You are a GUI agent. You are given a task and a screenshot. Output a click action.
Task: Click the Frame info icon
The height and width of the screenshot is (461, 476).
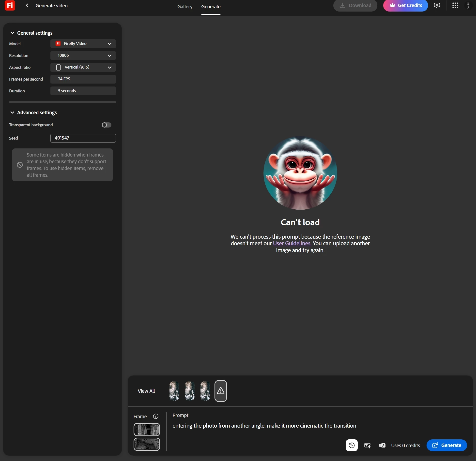point(155,416)
